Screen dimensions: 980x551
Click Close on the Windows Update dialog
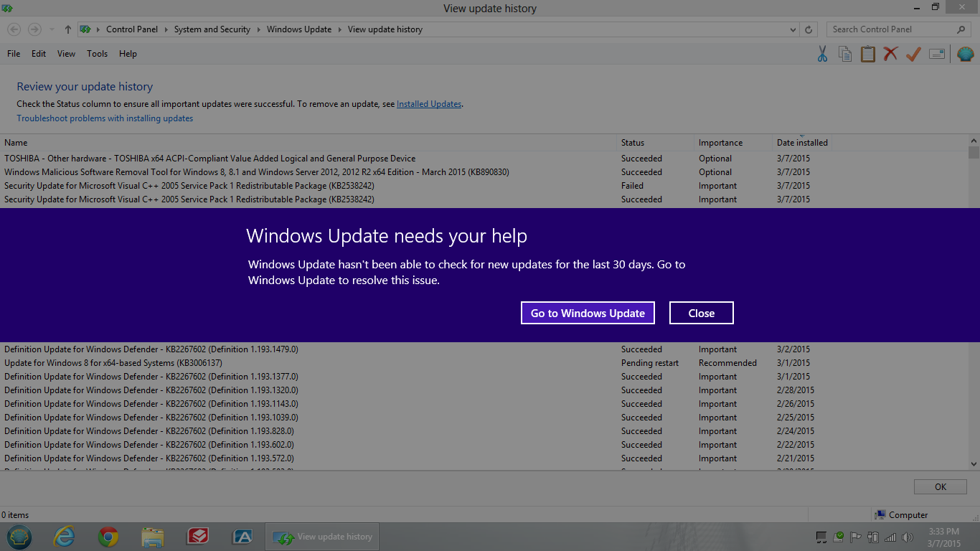click(x=701, y=312)
